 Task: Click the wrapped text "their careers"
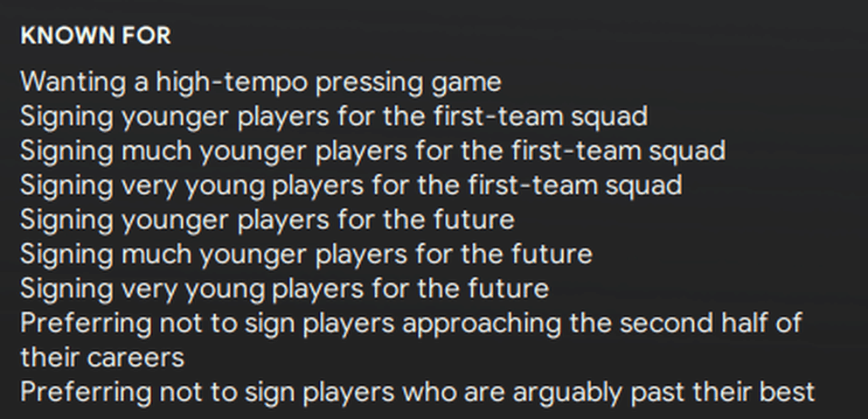coord(102,357)
